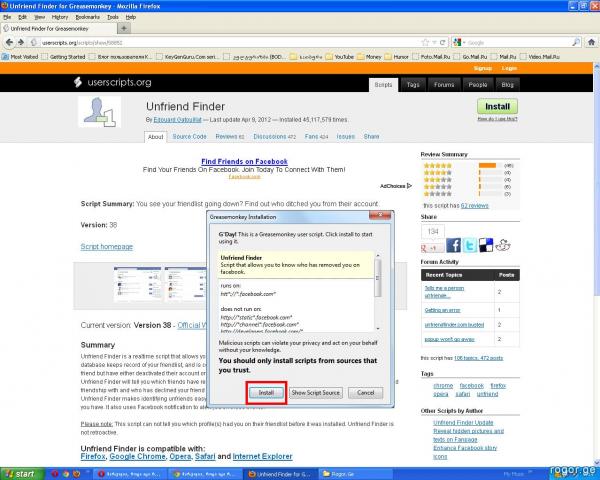The width and height of the screenshot is (600, 480).
Task: Click the green Install button on page
Action: (497, 106)
